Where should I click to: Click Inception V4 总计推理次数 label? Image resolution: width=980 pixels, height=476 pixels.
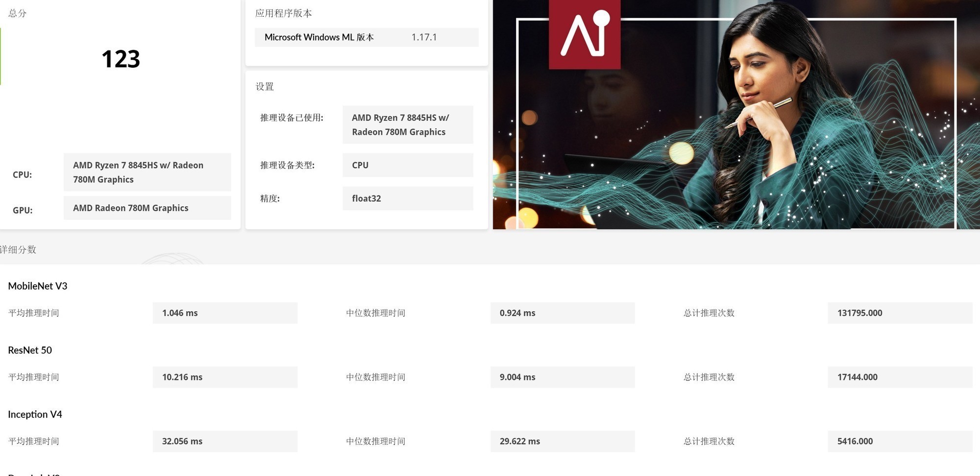click(709, 441)
